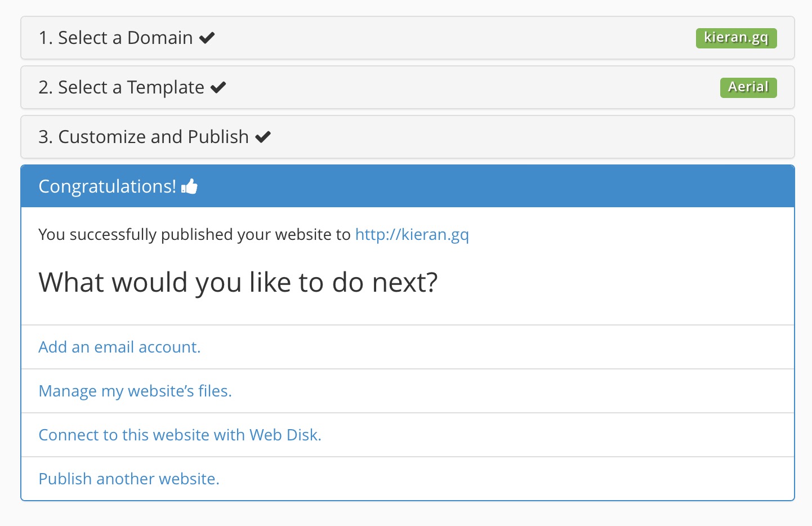Screen dimensions: 812x526
Task: Expand the Customize and Publish step
Action: [x=408, y=137]
